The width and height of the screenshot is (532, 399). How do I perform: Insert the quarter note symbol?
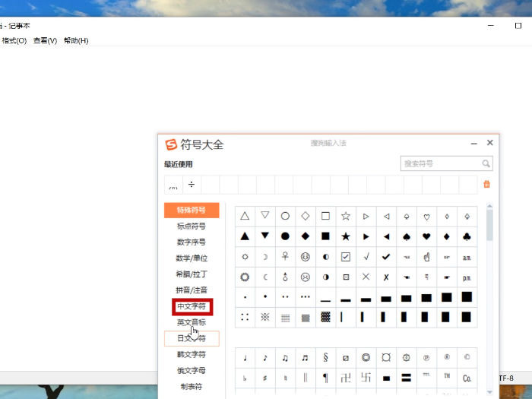coord(245,358)
